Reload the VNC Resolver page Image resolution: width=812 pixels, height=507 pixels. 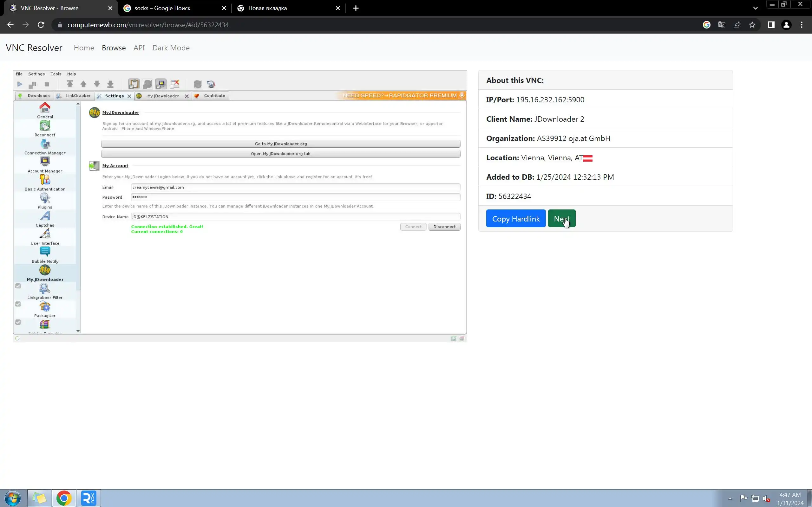point(41,25)
